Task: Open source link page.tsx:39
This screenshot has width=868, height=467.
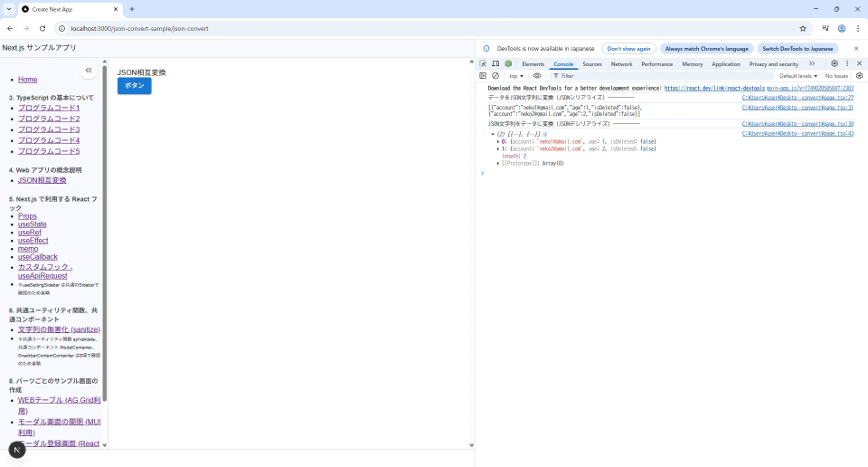Action: [797, 124]
